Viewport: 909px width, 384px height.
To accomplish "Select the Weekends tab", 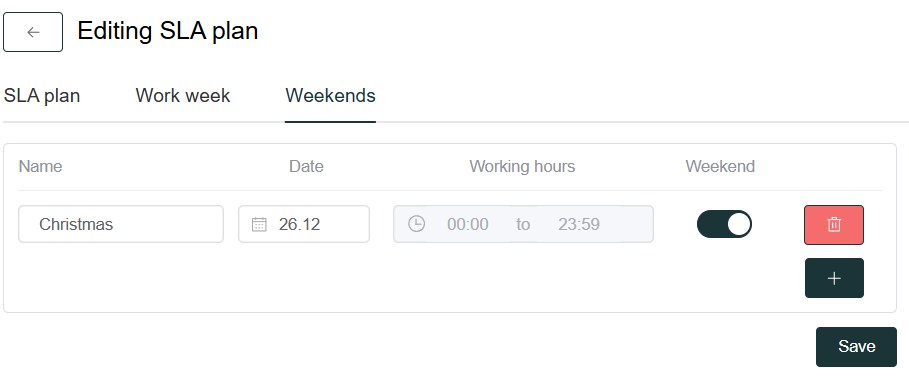I will 330,95.
